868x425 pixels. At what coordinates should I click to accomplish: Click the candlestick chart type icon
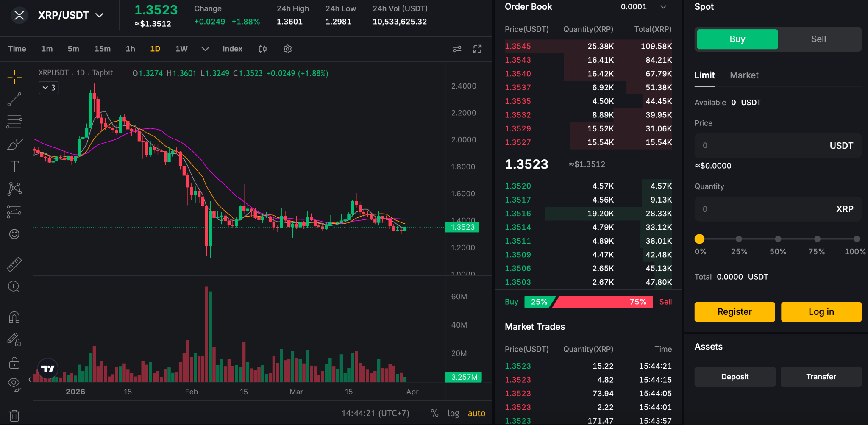(x=263, y=49)
